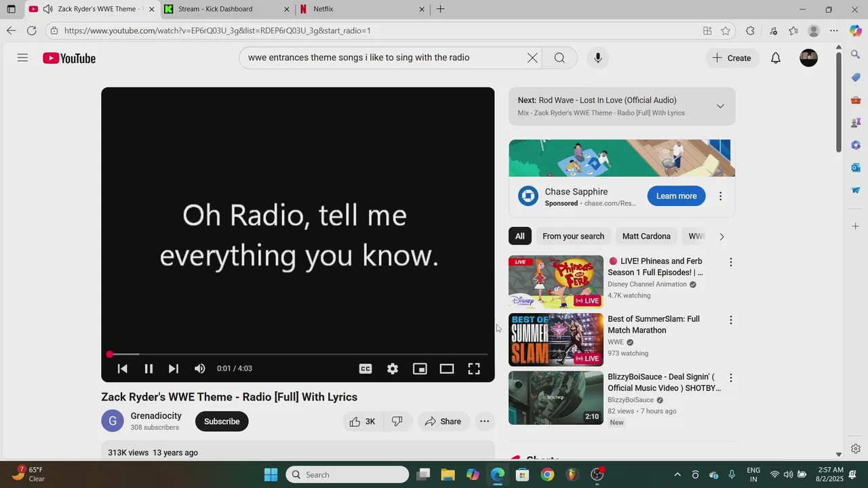Add app to Edge sidebar plus

coord(856,226)
